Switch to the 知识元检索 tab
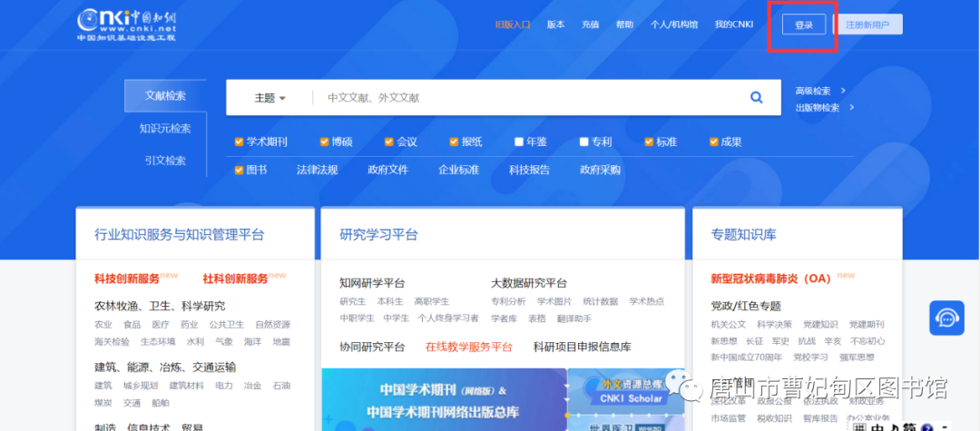Screen dimensions: 980x431 click(x=166, y=128)
